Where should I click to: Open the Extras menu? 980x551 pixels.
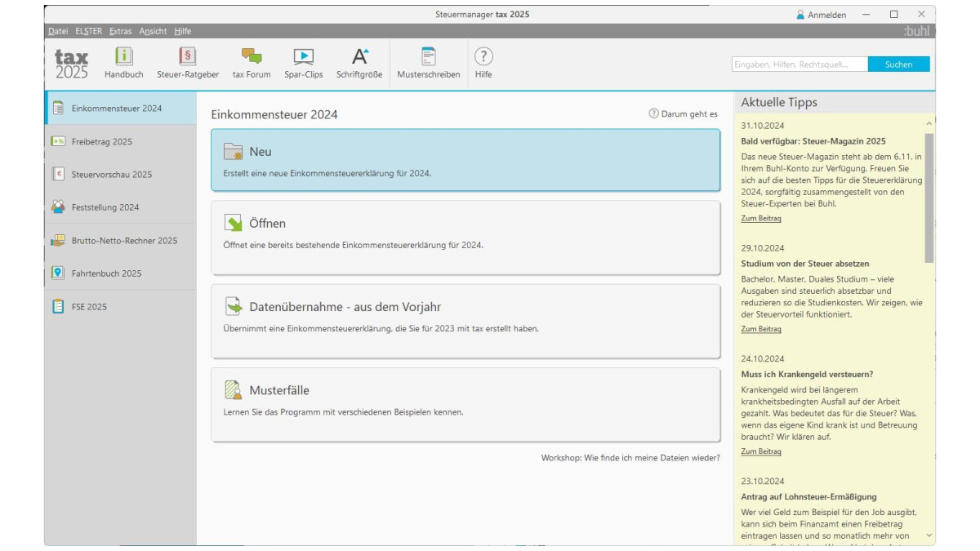[120, 31]
